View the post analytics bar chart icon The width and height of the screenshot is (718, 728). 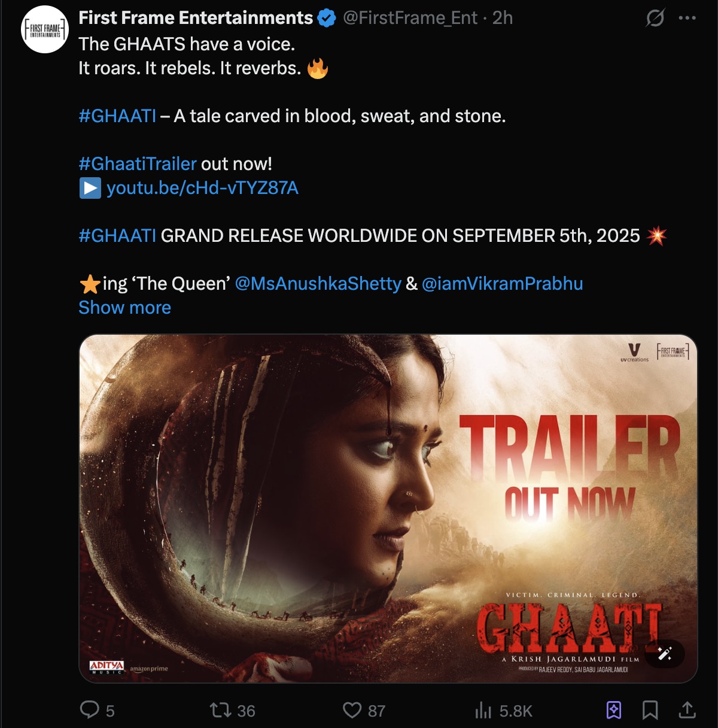pyautogui.click(x=483, y=710)
